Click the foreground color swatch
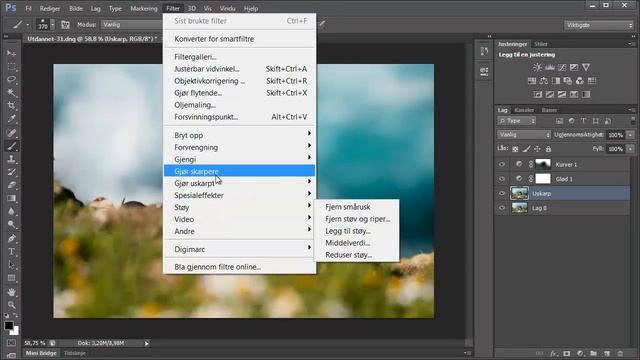The width and height of the screenshot is (640, 360). (9, 326)
